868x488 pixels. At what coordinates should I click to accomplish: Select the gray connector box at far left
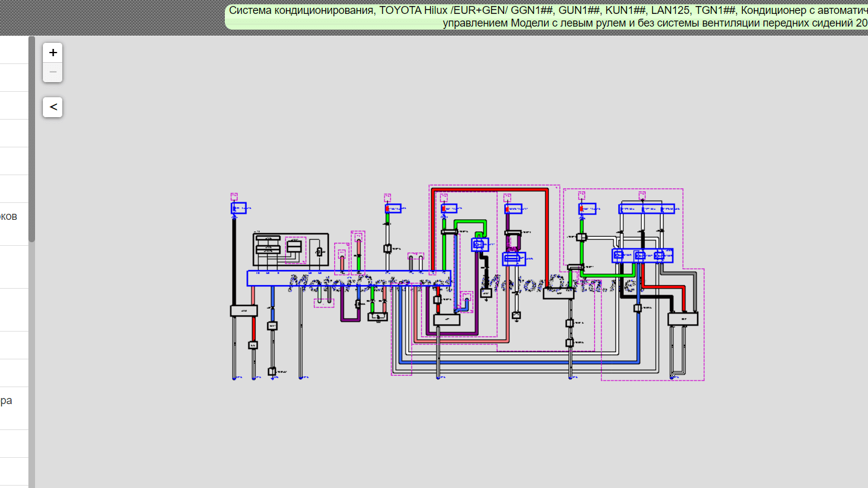pyautogui.click(x=244, y=311)
